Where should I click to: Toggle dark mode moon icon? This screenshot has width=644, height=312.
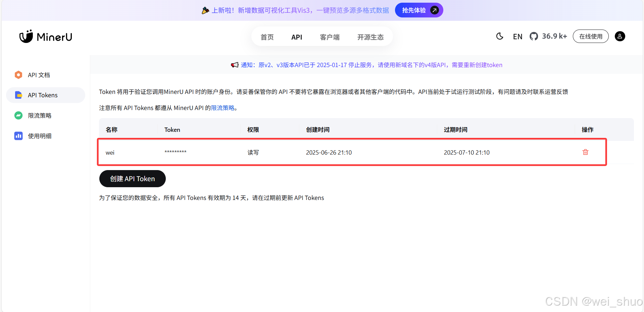click(x=500, y=36)
